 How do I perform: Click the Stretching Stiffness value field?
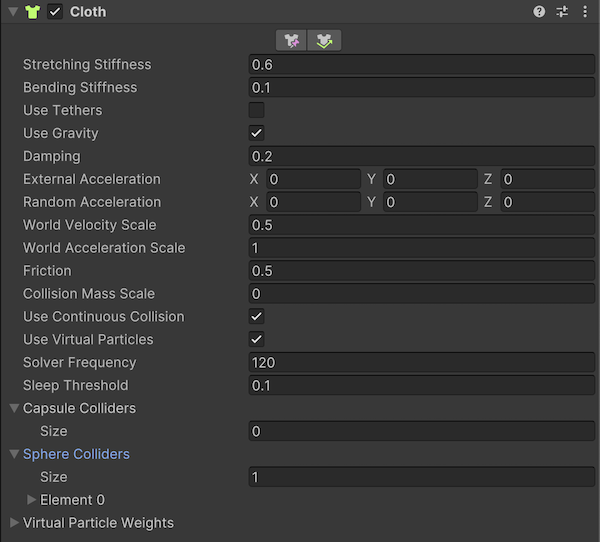point(421,64)
